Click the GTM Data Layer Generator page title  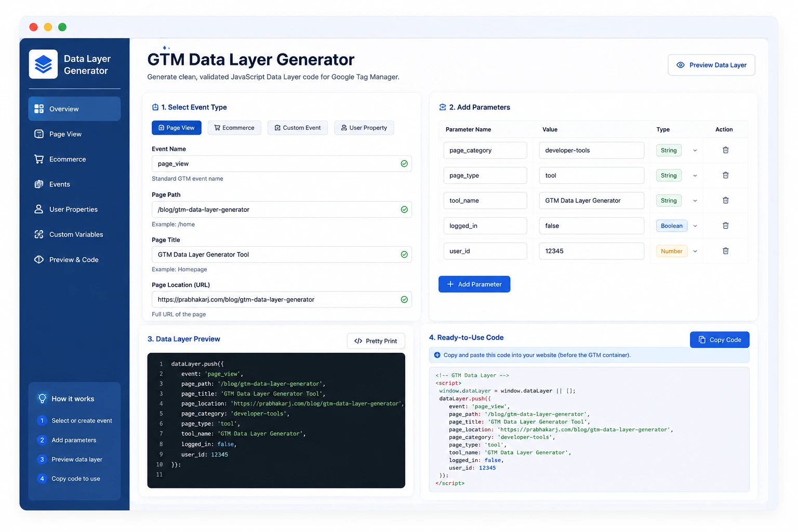(251, 60)
